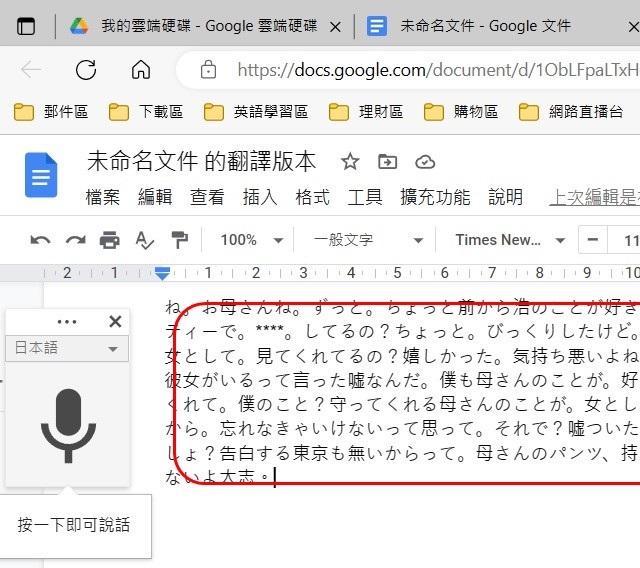Open the 擴充功能 menu
The width and height of the screenshot is (640, 568).
point(434,197)
